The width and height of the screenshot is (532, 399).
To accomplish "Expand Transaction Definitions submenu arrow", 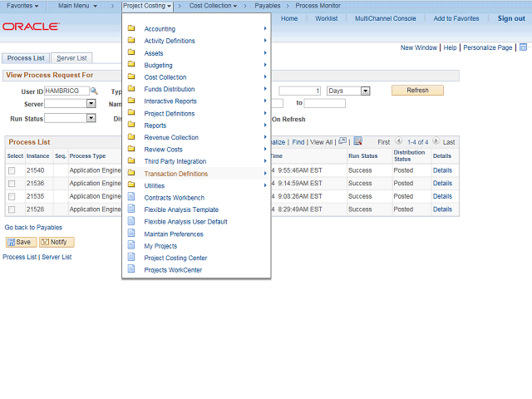I will click(265, 174).
